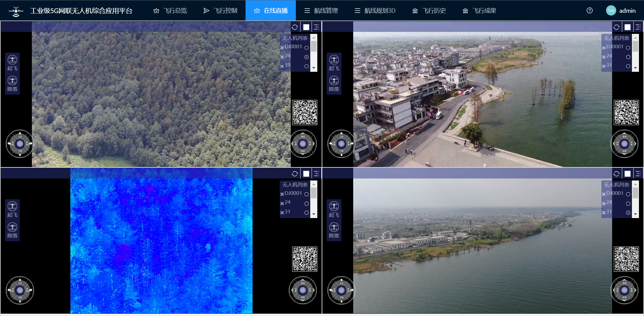Click the drone list scrollbar thumb in top-right panel

coord(635,46)
